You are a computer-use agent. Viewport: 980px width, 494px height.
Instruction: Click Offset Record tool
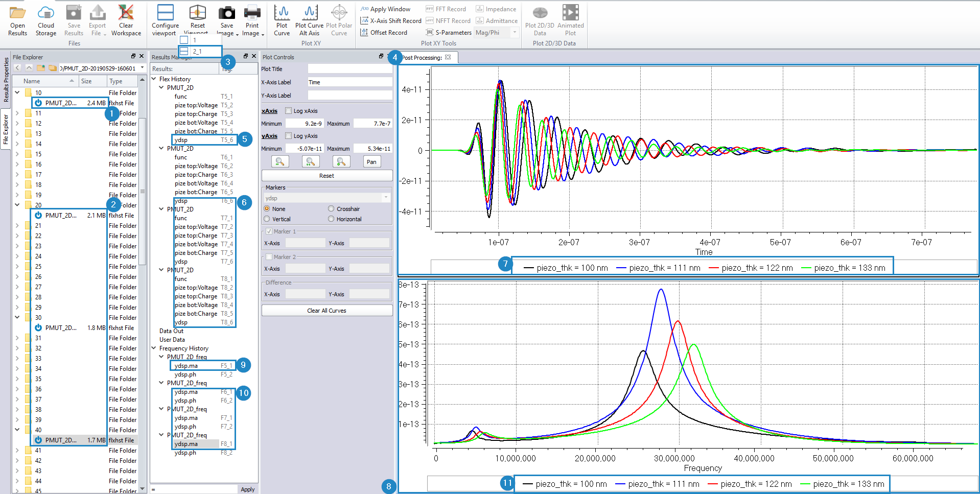coord(384,33)
